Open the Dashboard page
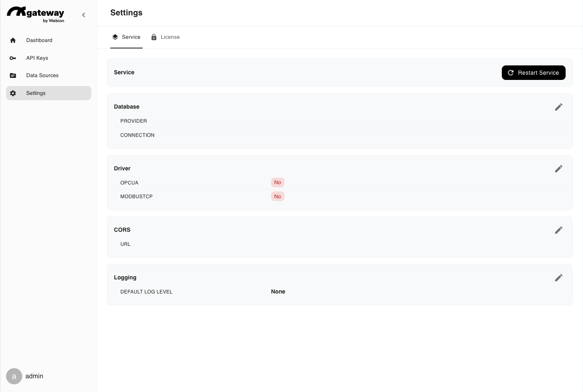 coord(39,40)
